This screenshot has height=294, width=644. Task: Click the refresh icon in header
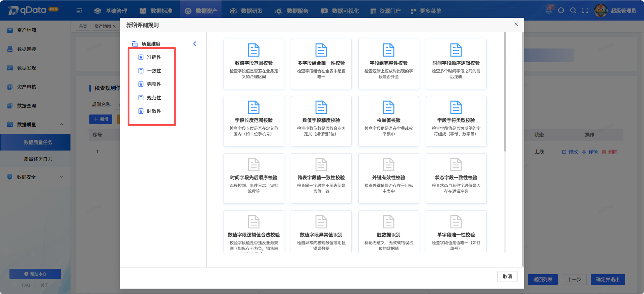click(x=561, y=10)
